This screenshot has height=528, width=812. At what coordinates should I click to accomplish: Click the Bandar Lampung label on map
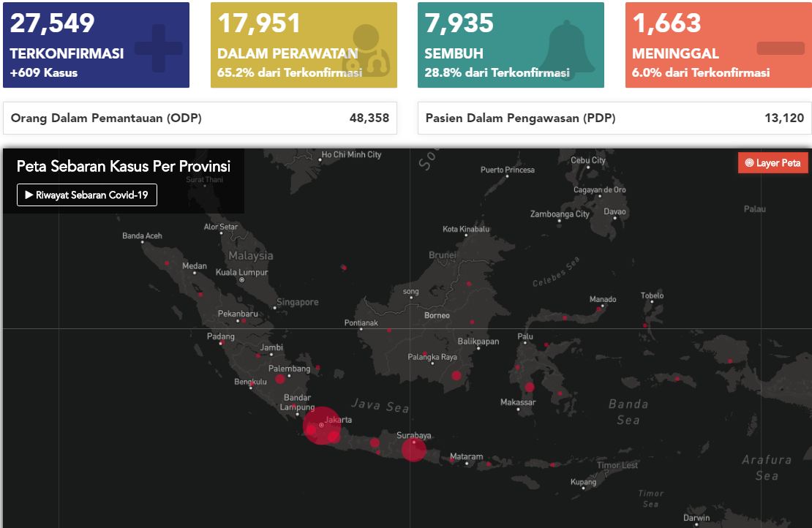(x=297, y=402)
